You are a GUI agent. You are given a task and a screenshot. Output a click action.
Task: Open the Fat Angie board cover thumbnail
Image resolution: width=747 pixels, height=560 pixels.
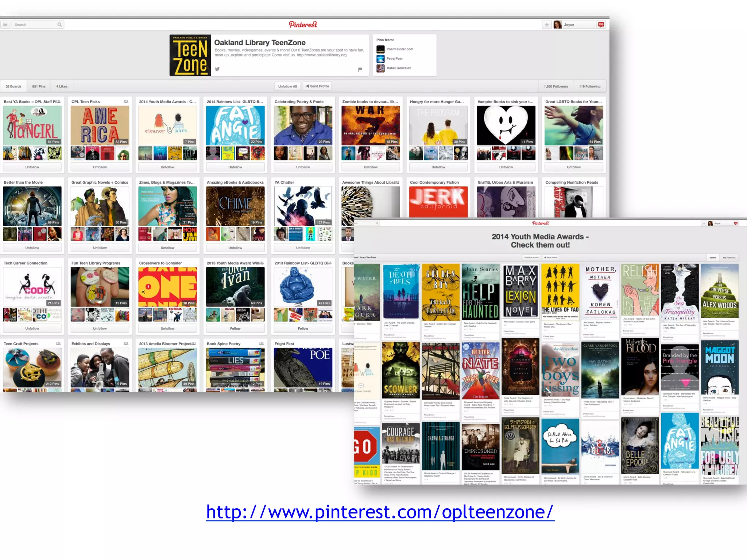[235, 126]
